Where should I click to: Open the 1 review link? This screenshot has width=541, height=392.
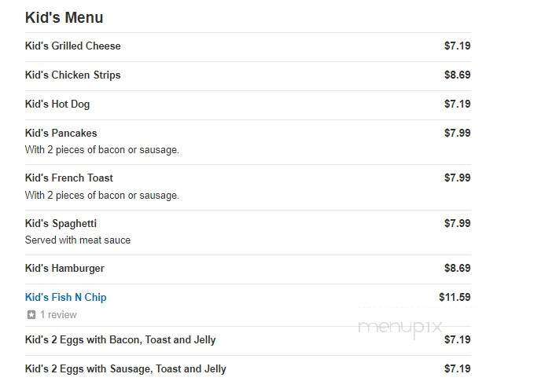[x=58, y=314]
